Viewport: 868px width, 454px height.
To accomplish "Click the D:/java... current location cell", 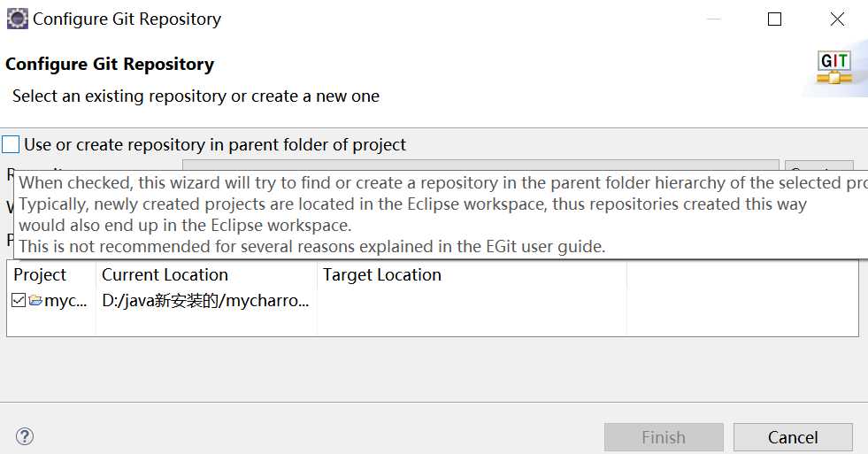I will tap(205, 301).
